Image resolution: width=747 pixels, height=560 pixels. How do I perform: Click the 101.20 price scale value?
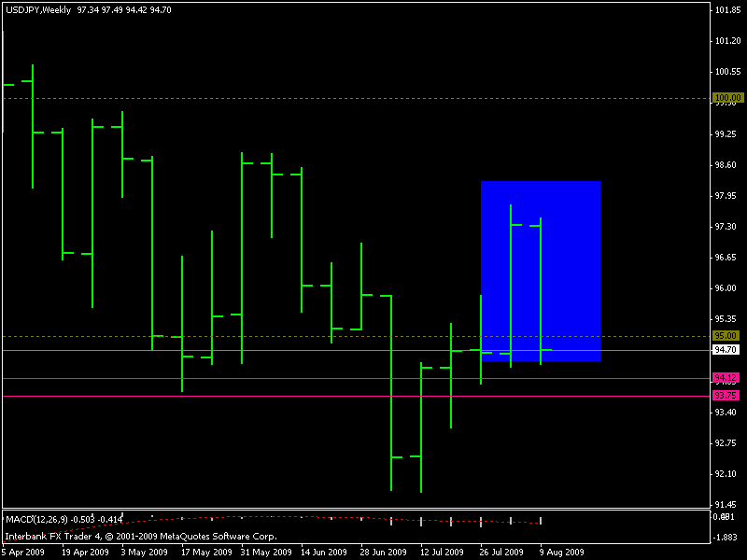(728, 41)
